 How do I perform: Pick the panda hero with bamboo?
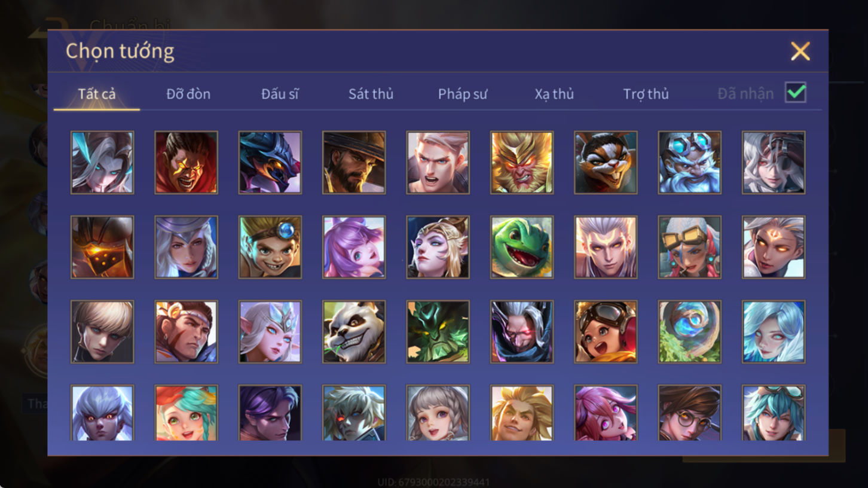click(354, 332)
